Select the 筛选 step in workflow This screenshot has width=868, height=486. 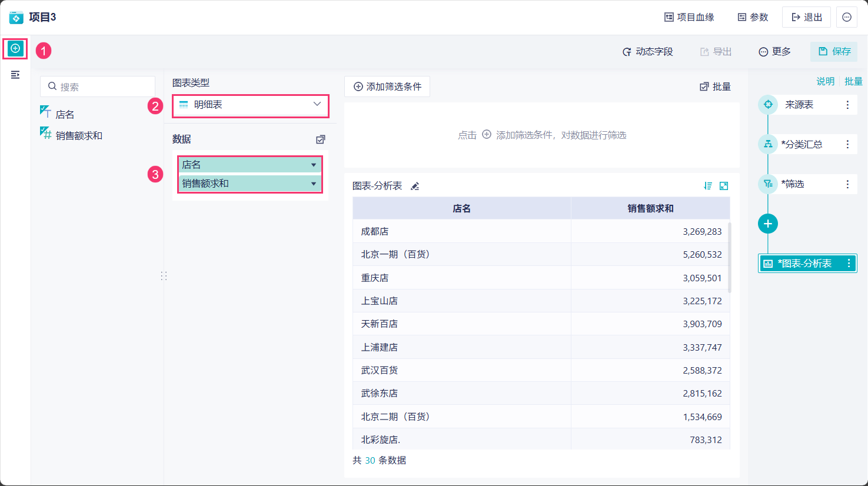(x=794, y=184)
